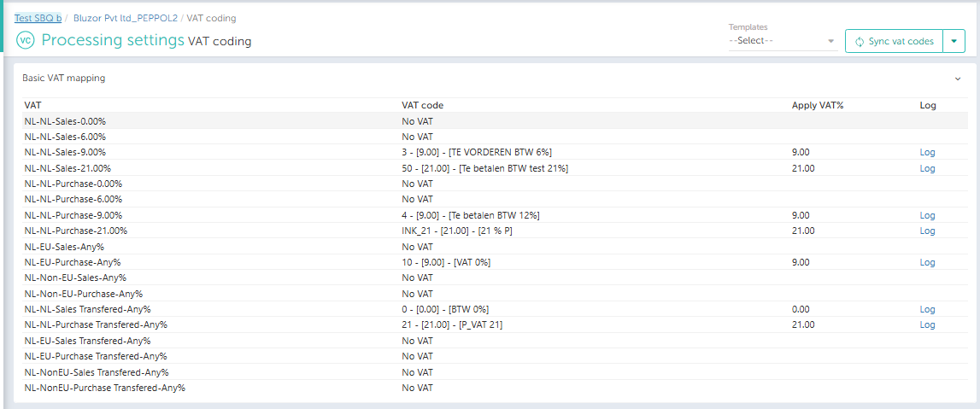Open Log for NL-NL-Purchase-21.00%
The height and width of the screenshot is (409, 980).
pos(927,231)
